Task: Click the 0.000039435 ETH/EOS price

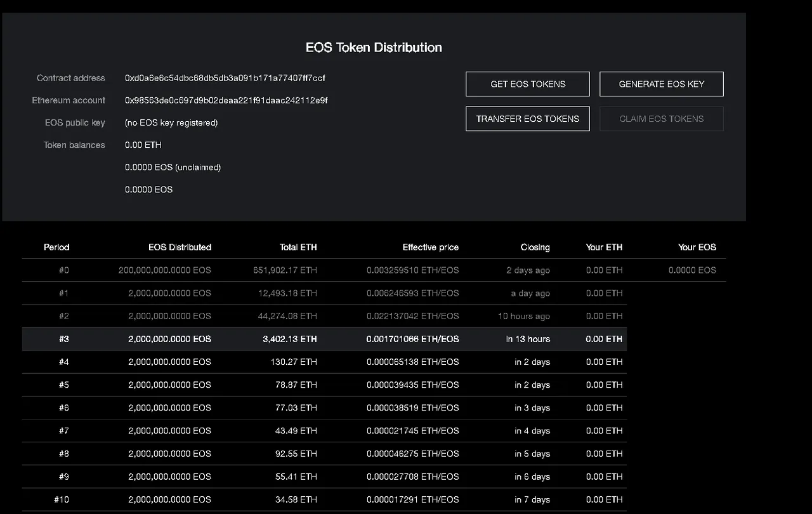Action: (412, 385)
